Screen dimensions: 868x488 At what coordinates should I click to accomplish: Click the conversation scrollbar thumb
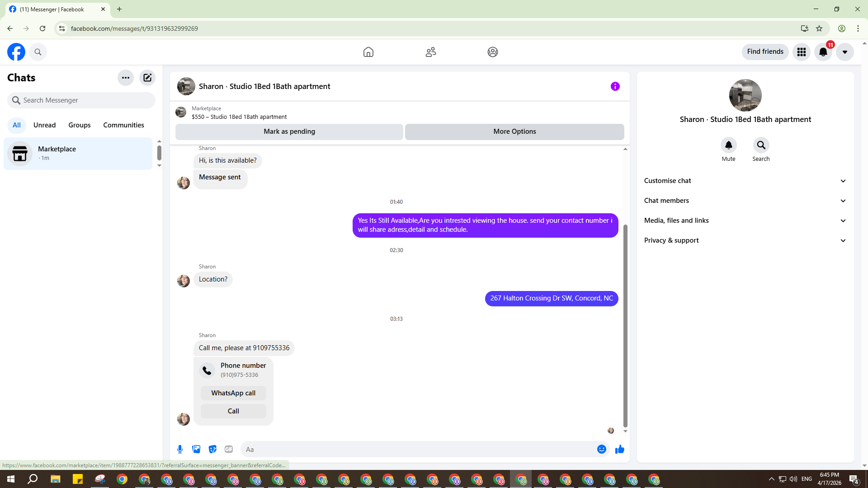pos(625,325)
